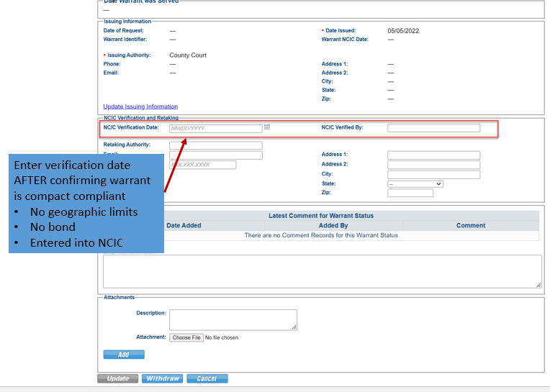The height and width of the screenshot is (392, 550).
Task: Click the attachment Description text box
Action: pyautogui.click(x=233, y=320)
